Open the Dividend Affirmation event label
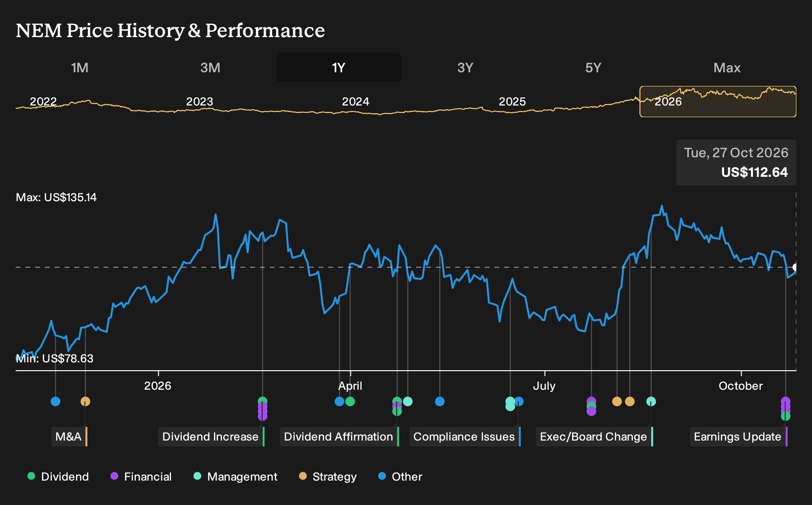The height and width of the screenshot is (505, 812). [x=340, y=437]
